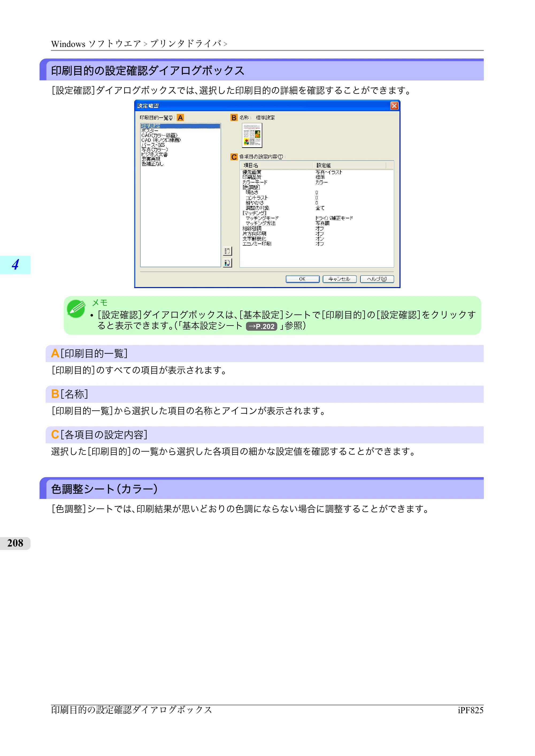Select ポスター in the list
The image size is (535, 756).
(180, 131)
